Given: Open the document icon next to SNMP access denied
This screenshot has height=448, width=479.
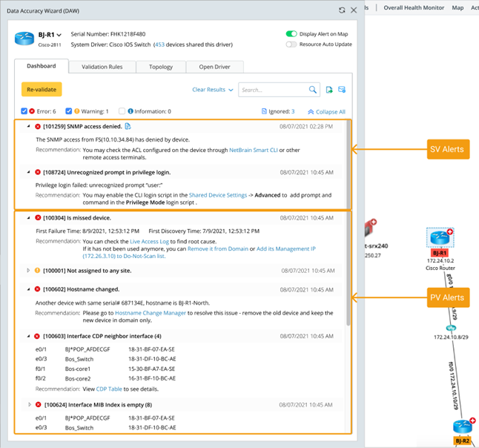Looking at the screenshot, I should tap(128, 127).
